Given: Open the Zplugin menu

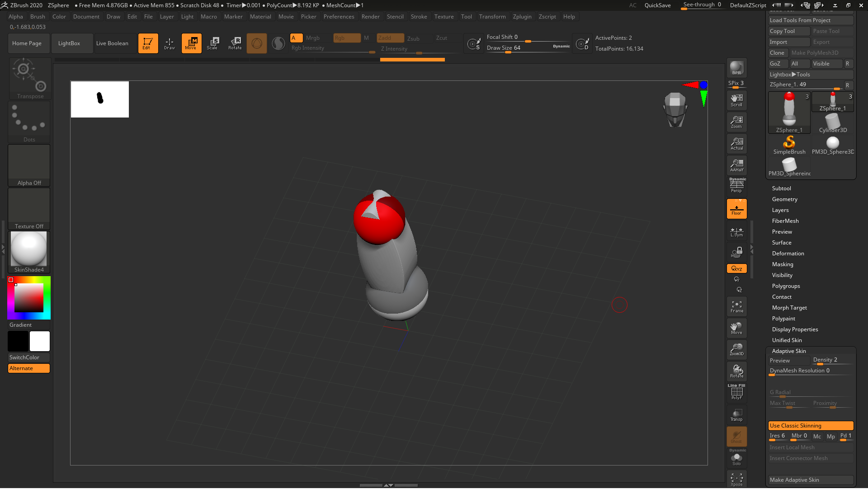Looking at the screenshot, I should tap(522, 17).
